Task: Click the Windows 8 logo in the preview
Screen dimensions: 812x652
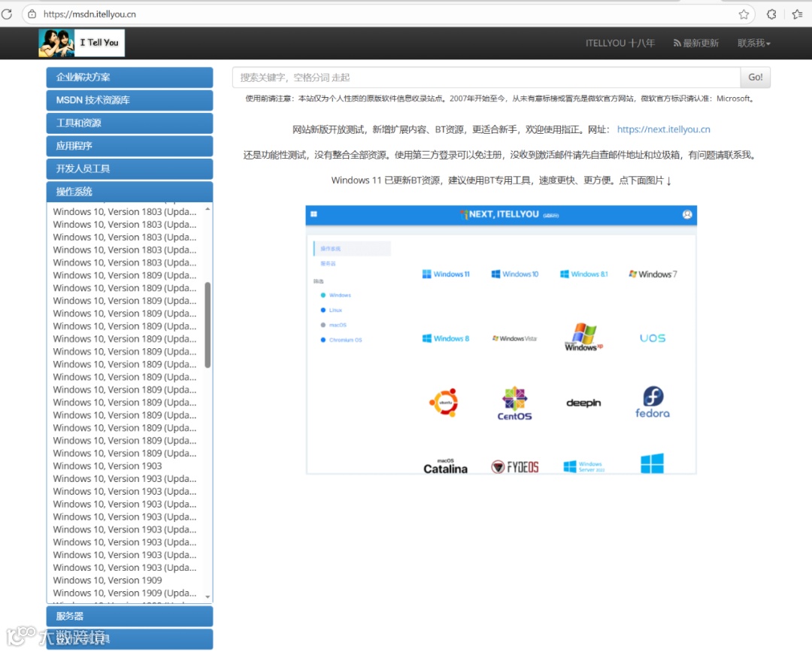Action: (446, 338)
